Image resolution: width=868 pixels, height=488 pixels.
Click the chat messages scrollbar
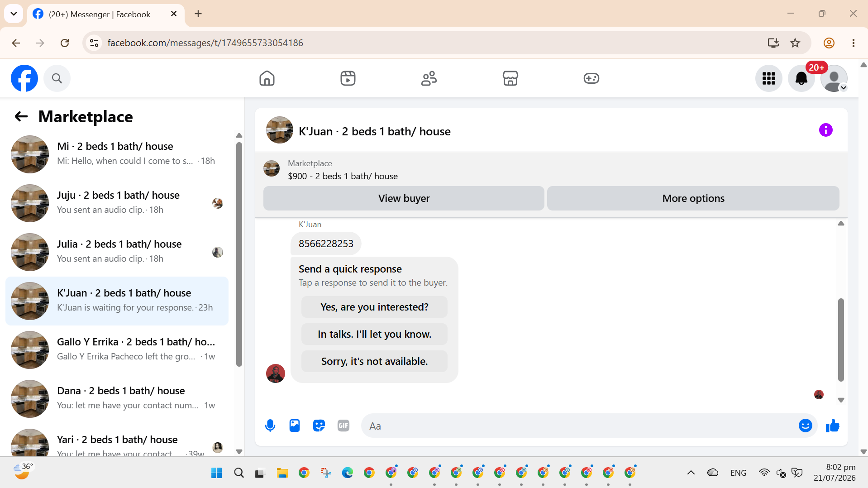841,340
